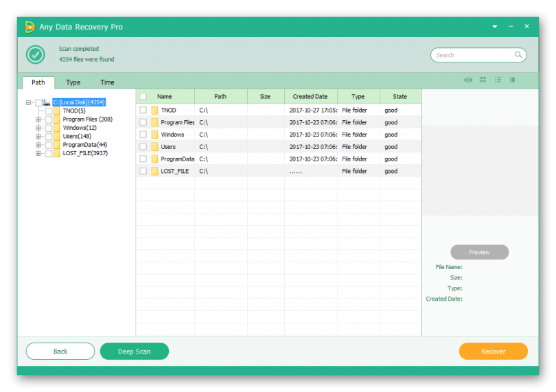
Task: Click the orange Recover button
Action: pos(494,351)
